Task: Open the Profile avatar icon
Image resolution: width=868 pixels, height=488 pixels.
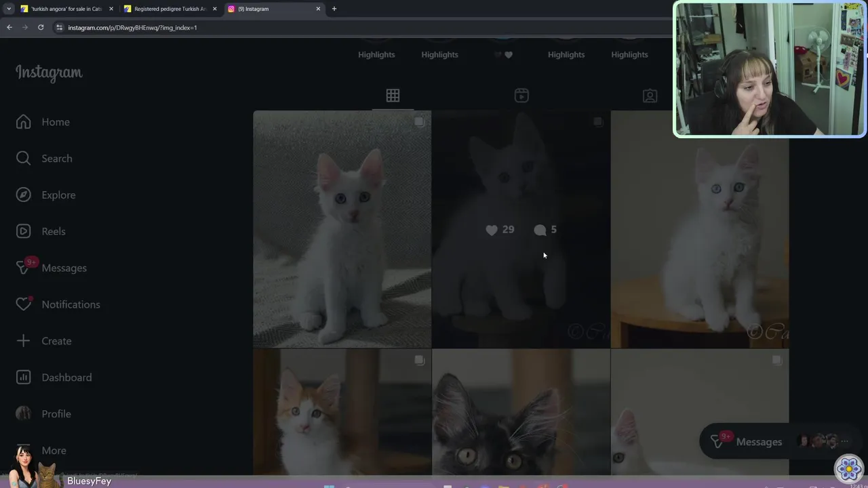Action: tap(23, 413)
